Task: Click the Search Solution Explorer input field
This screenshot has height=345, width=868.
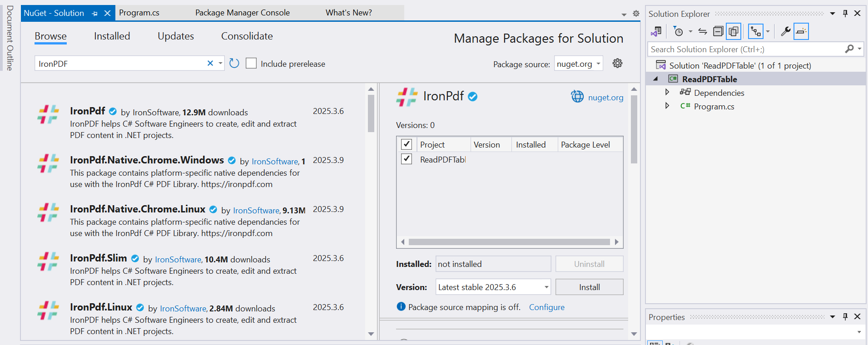Action: [746, 49]
